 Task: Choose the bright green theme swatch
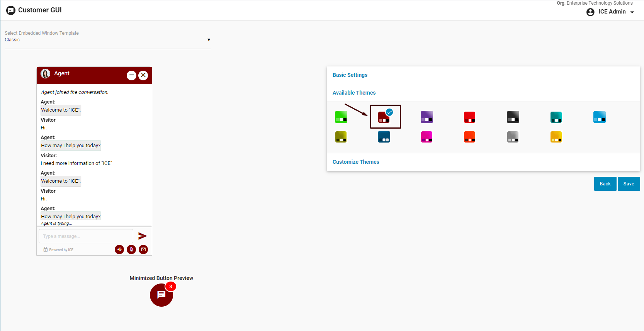pos(341,117)
